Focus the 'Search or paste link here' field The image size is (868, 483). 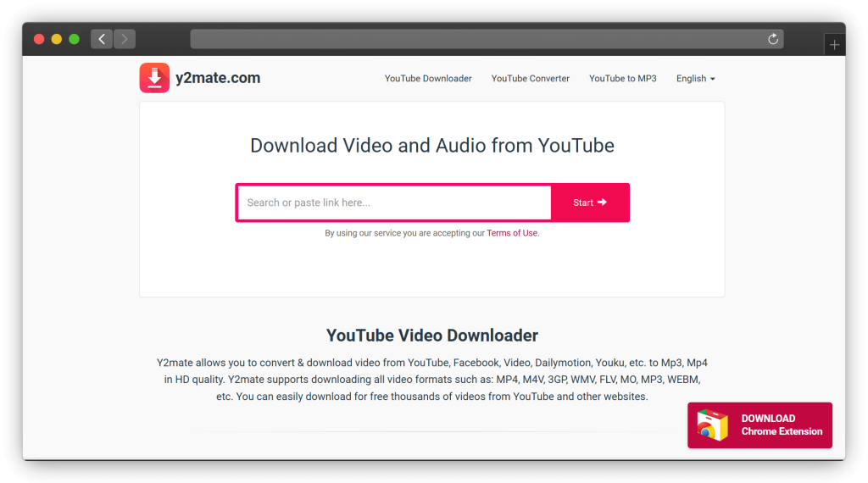pyautogui.click(x=394, y=203)
